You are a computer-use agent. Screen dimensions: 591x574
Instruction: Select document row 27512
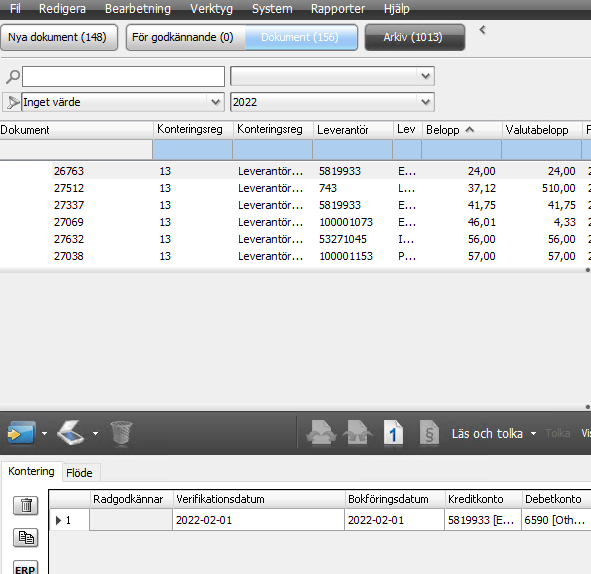point(296,188)
